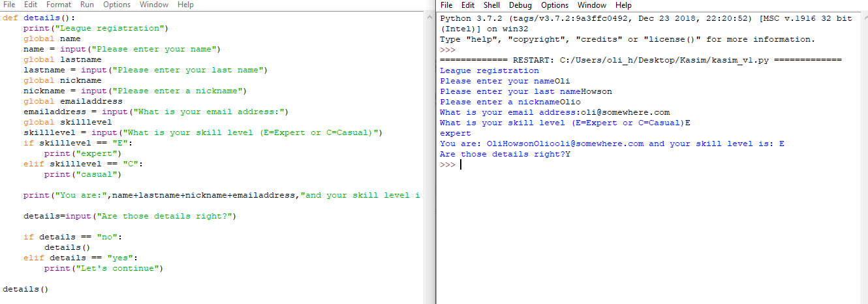Open the File menu in the editor window
868x304 pixels.
(x=9, y=5)
